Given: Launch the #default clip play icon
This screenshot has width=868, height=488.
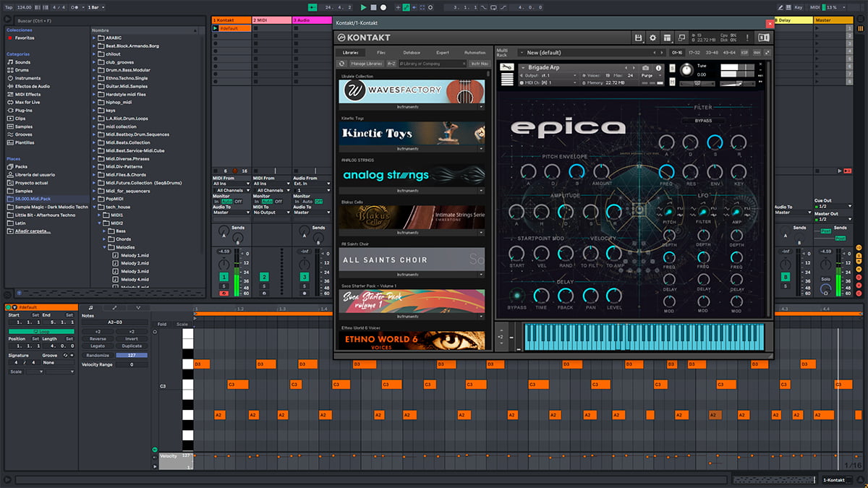Looking at the screenshot, I should tap(216, 29).
